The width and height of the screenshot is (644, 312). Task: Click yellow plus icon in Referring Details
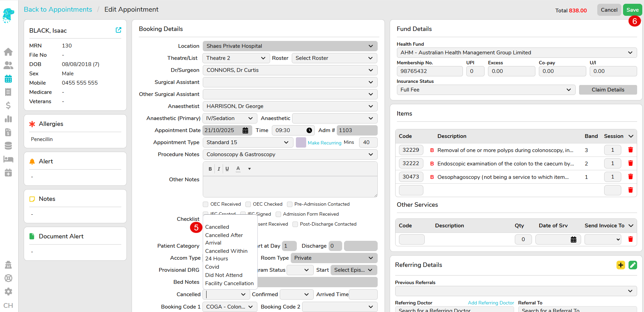[x=621, y=265]
